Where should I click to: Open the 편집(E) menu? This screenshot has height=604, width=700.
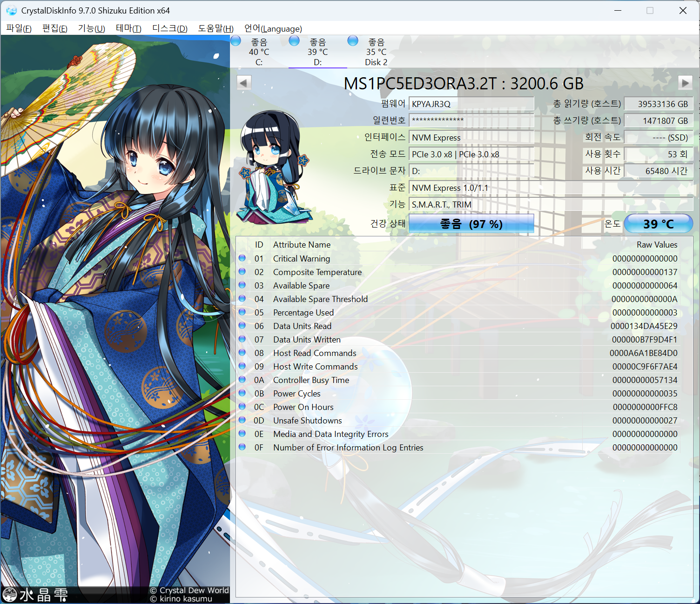pyautogui.click(x=54, y=28)
